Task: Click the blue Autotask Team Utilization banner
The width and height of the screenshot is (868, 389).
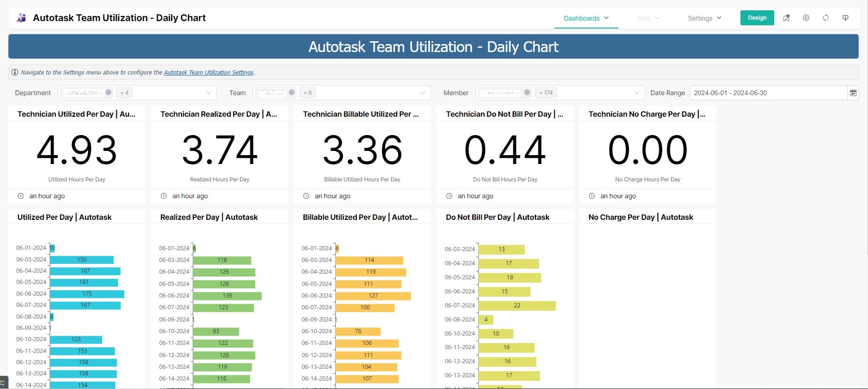Action: (x=433, y=46)
